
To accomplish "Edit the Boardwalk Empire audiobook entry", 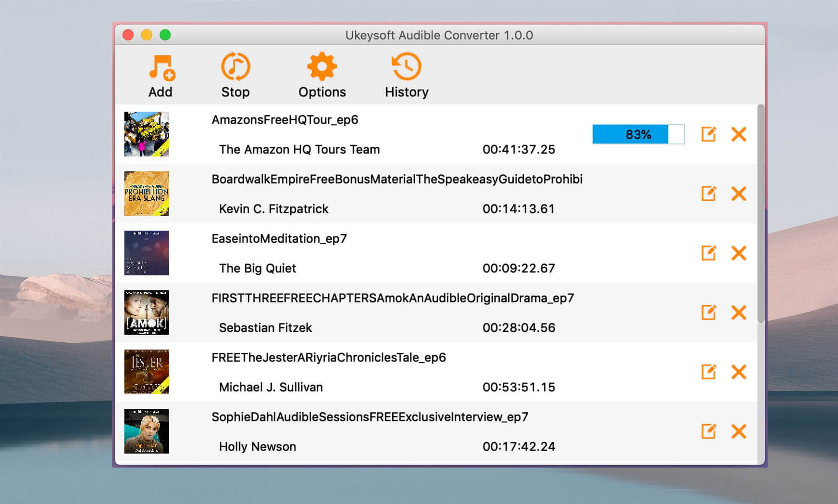I will coord(709,194).
